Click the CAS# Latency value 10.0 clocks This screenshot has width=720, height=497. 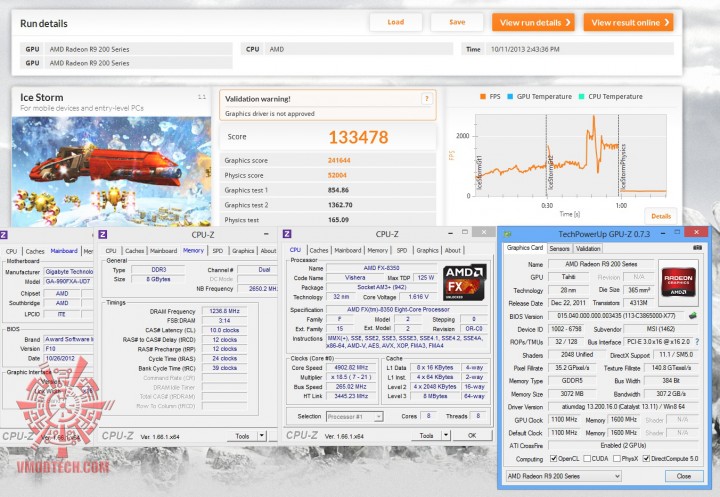224,330
